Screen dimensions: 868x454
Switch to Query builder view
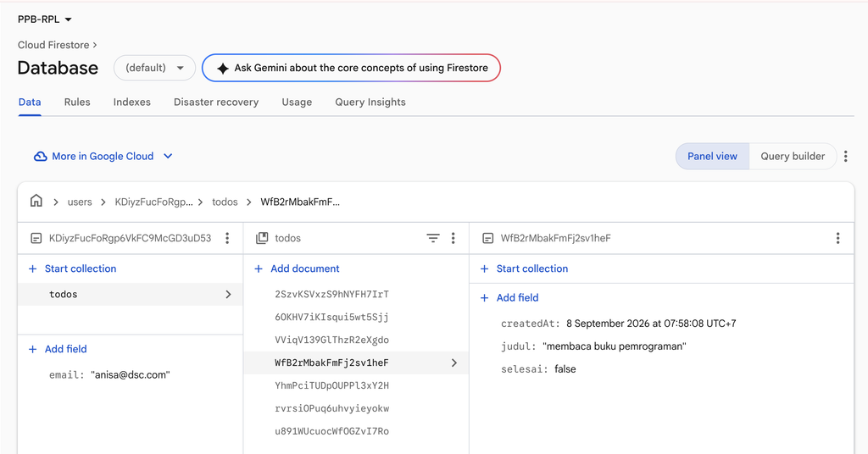tap(793, 157)
